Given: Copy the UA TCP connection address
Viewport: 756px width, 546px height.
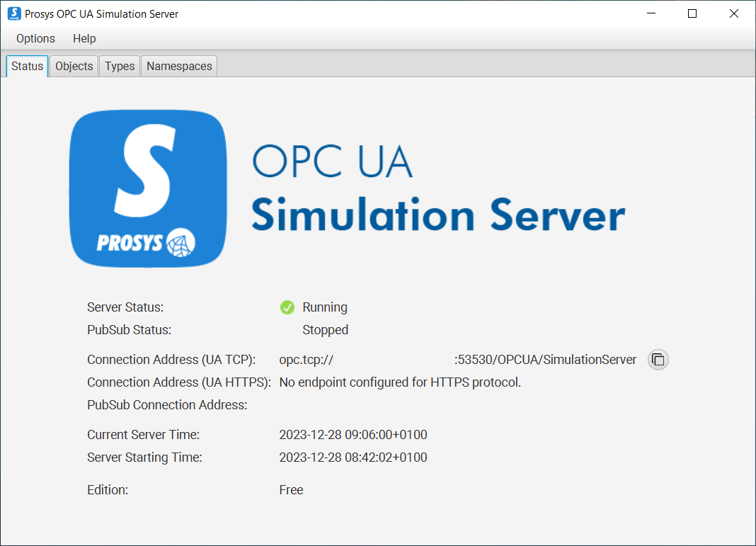Looking at the screenshot, I should pyautogui.click(x=658, y=360).
